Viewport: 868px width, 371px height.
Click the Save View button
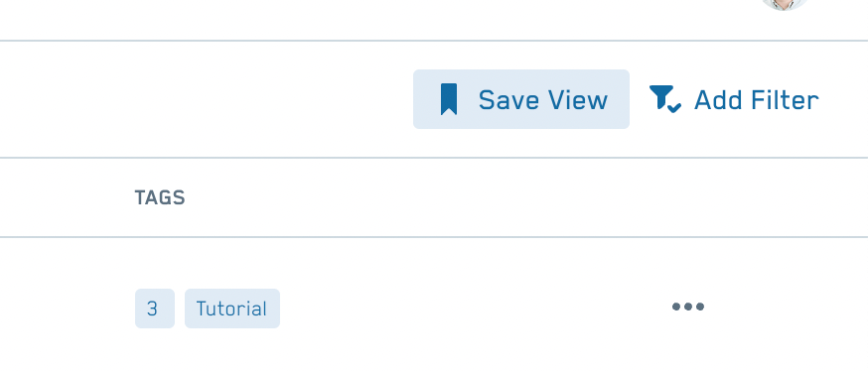tap(521, 99)
